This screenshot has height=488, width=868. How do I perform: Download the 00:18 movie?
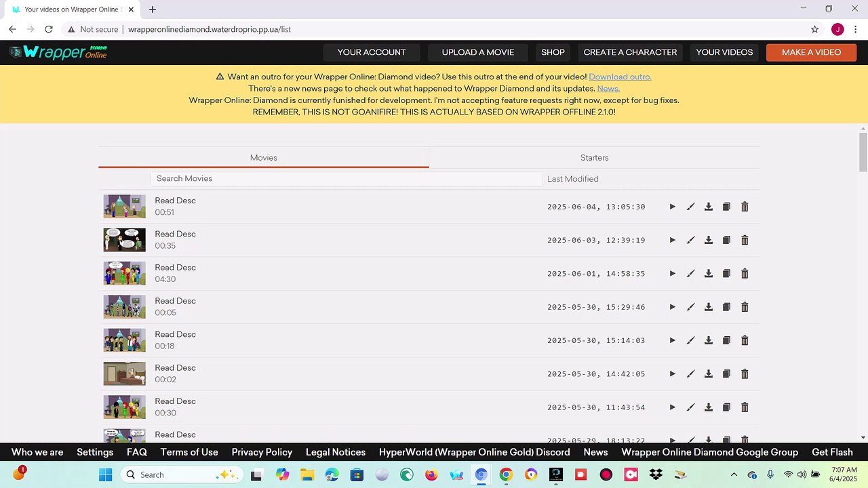click(x=709, y=340)
